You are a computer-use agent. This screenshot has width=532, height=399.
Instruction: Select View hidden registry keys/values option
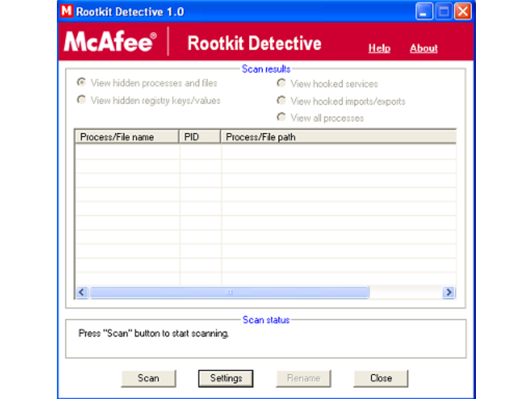(148, 100)
